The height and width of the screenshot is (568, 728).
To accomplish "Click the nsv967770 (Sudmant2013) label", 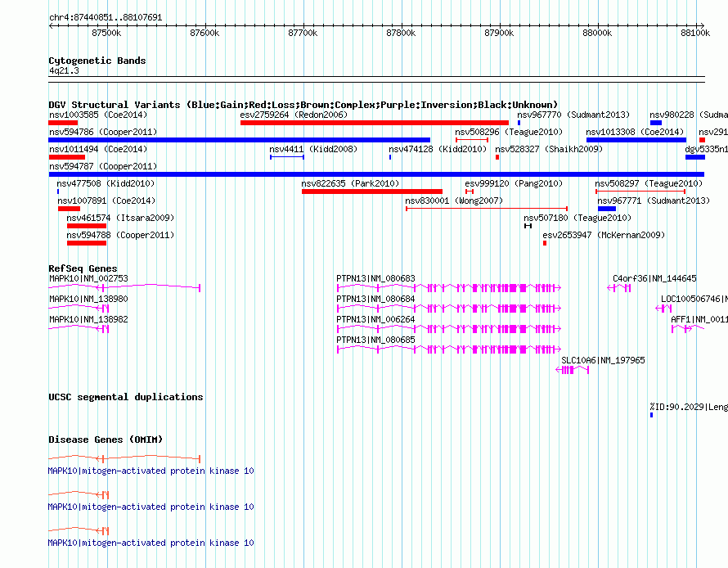I will tap(573, 115).
